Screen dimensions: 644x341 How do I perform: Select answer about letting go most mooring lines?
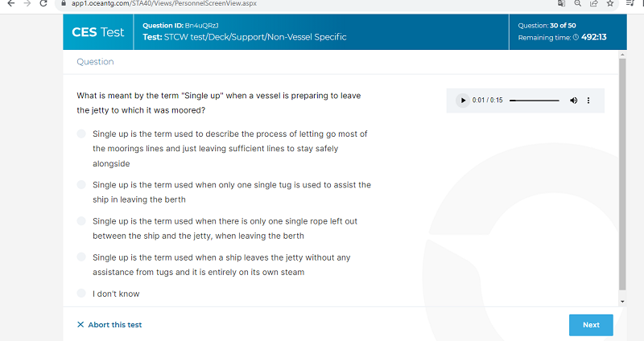(81, 134)
